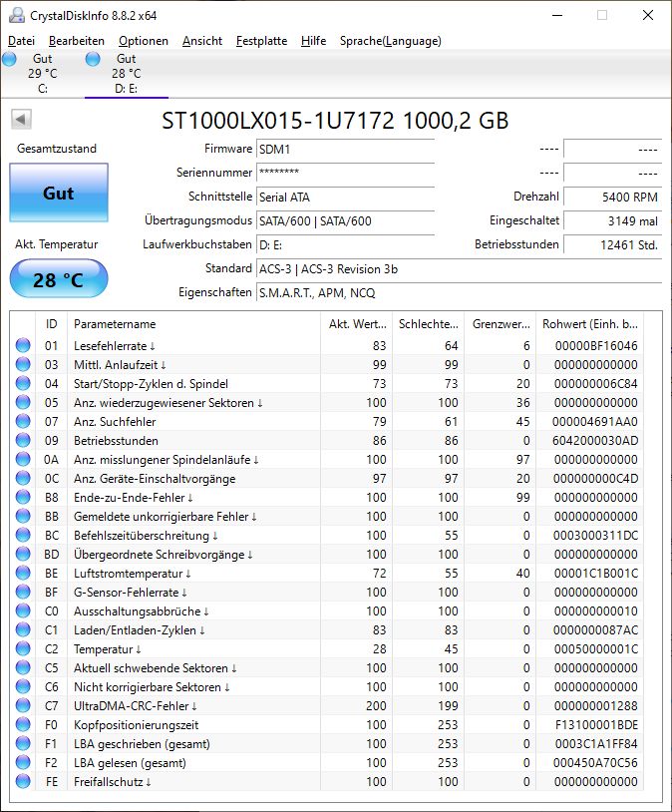The width and height of the screenshot is (672, 812).
Task: Click the blue status orb for disk C:
Action: click(9, 59)
